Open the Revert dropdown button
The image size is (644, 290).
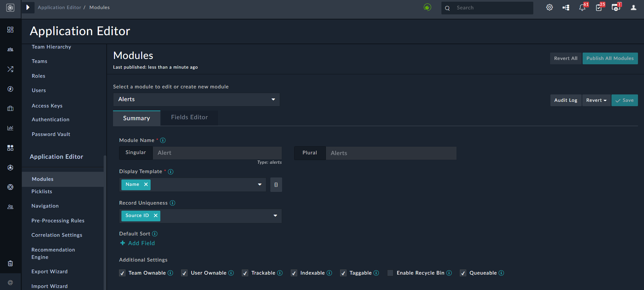(596, 100)
